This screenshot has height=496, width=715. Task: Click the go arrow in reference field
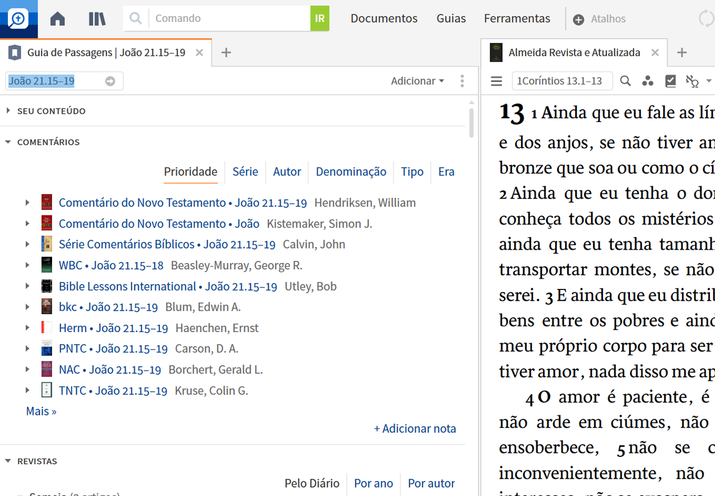point(110,81)
